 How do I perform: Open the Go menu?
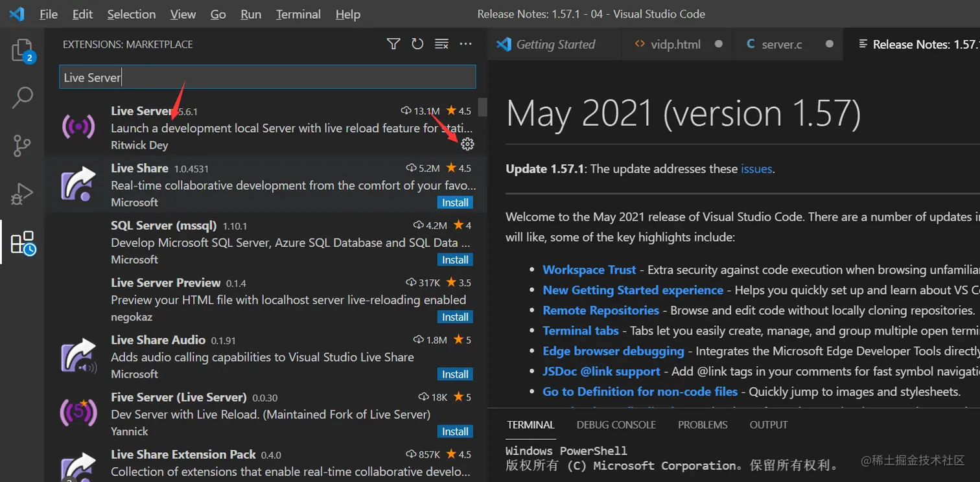[218, 14]
